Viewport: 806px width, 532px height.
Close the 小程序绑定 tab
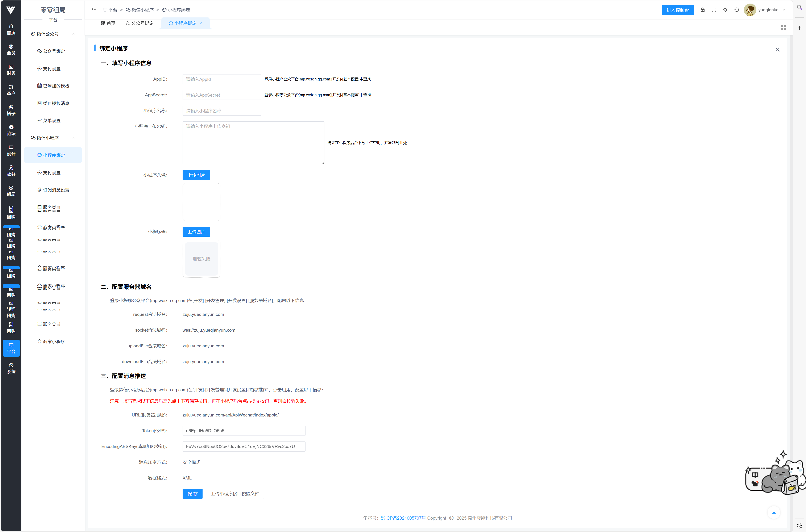pyautogui.click(x=201, y=23)
